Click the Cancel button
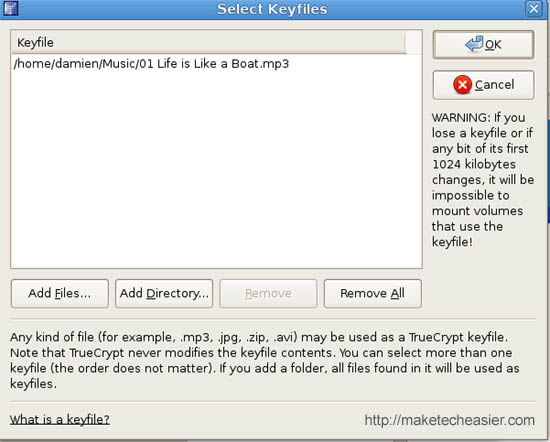The image size is (550, 442). (x=483, y=85)
